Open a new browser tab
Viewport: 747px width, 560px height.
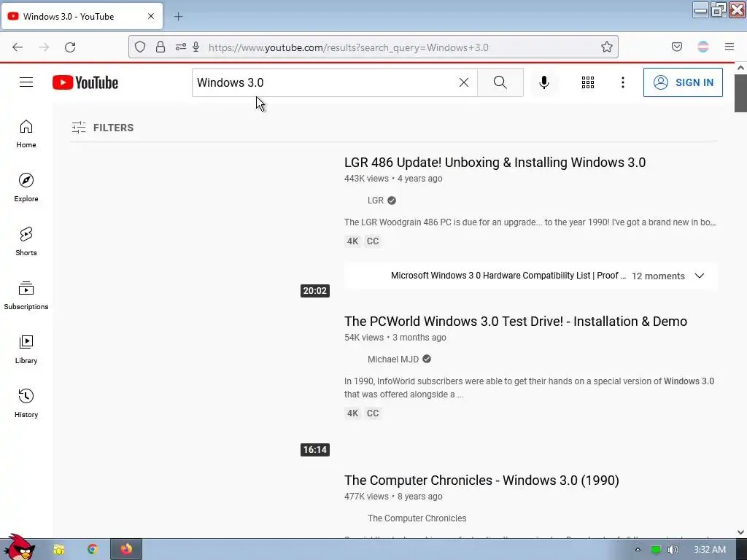[x=178, y=17]
